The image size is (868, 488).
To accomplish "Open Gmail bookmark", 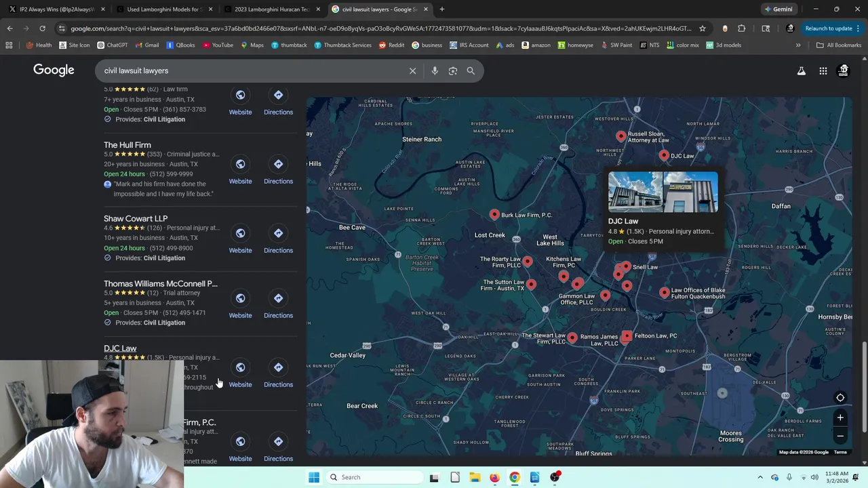I will [x=146, y=45].
